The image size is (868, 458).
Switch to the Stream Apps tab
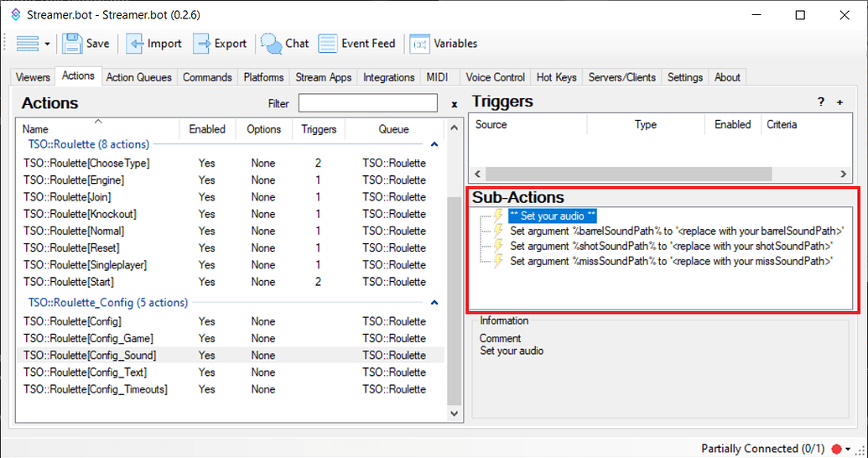(x=323, y=77)
